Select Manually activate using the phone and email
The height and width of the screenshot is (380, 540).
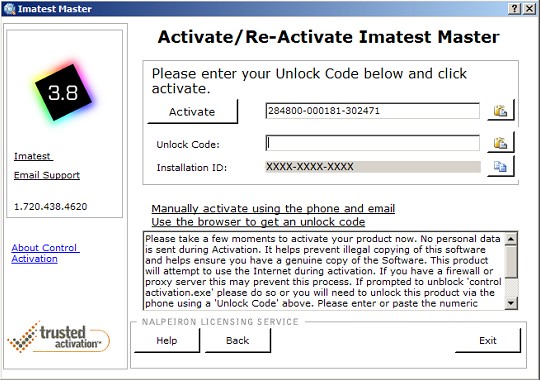pyautogui.click(x=273, y=208)
